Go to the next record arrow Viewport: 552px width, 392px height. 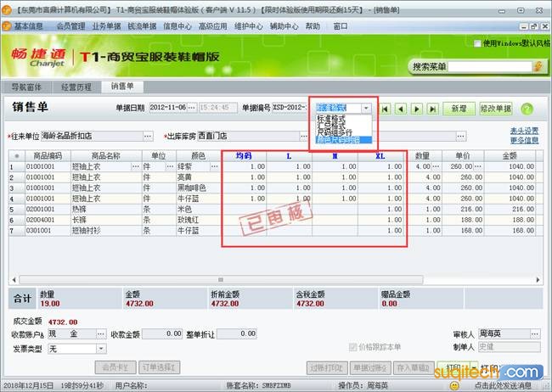click(x=417, y=109)
